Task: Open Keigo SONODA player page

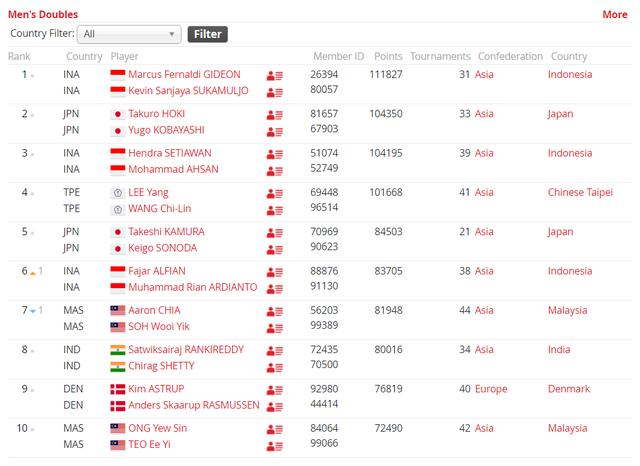Action: tap(162, 248)
